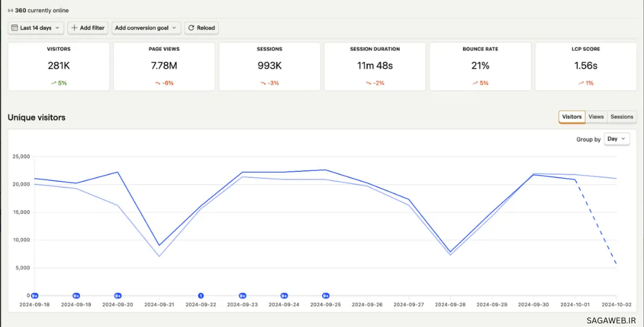This screenshot has width=644, height=327.
Task: Click the Add filter button
Action: tap(87, 28)
